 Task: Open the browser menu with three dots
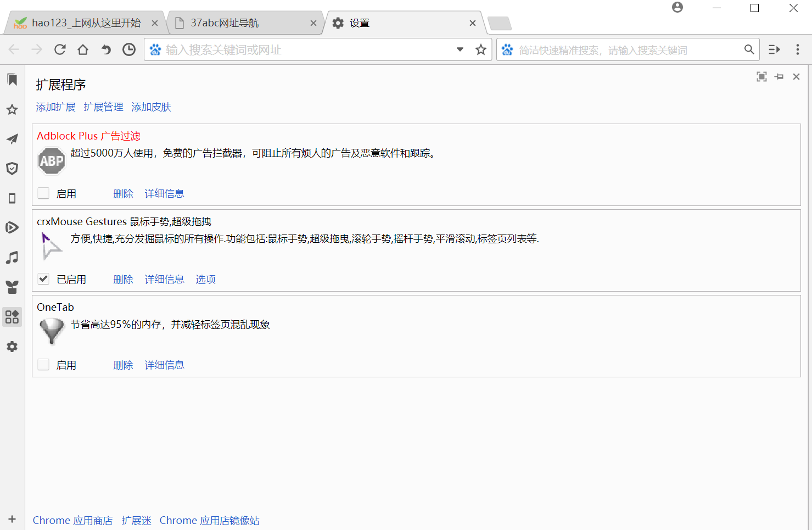798,49
